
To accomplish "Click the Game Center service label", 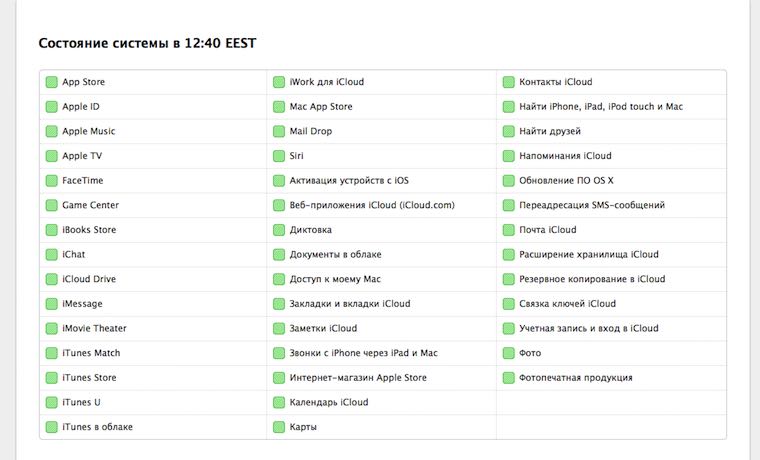I will (x=90, y=205).
